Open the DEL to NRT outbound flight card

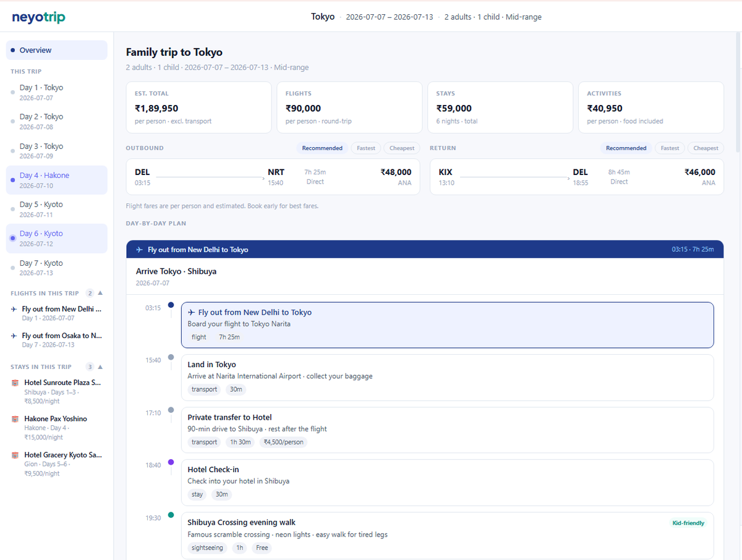click(x=273, y=177)
